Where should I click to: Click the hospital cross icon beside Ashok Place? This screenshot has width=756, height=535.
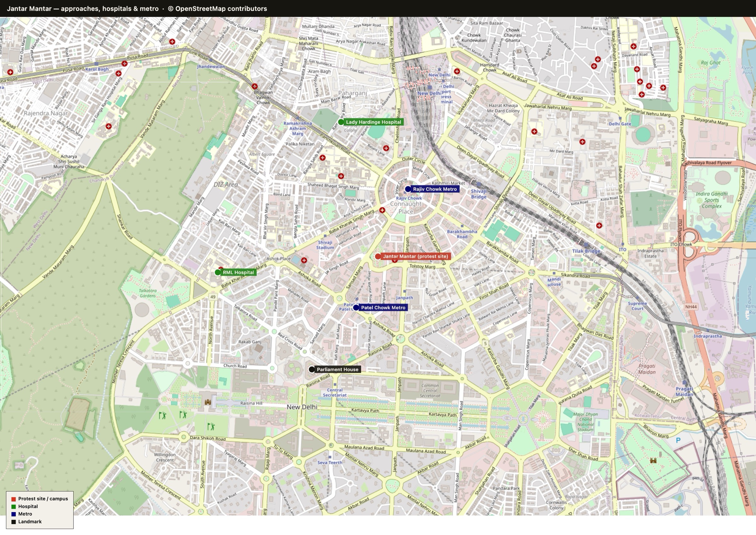coord(304,261)
